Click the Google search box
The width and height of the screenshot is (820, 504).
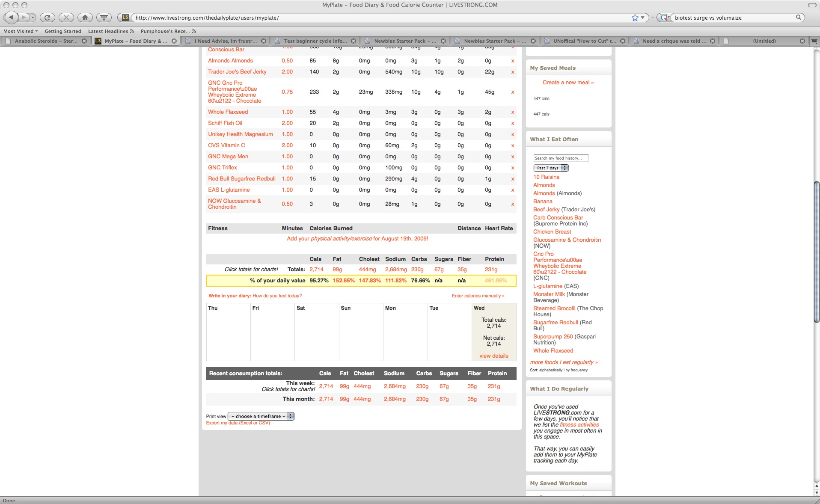(733, 18)
